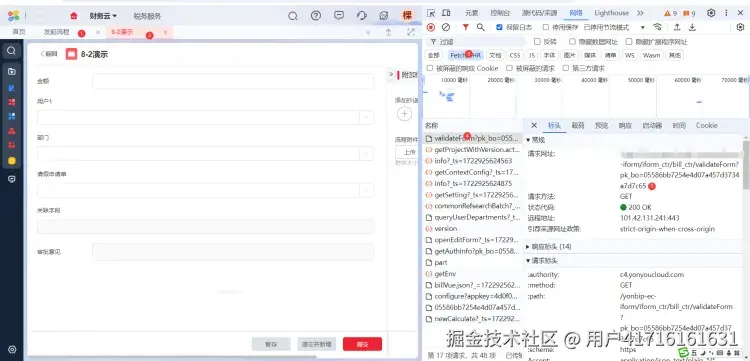This screenshot has height=361, width=750.
Task: Open network conditions wifi icon
Action: coord(658,27)
